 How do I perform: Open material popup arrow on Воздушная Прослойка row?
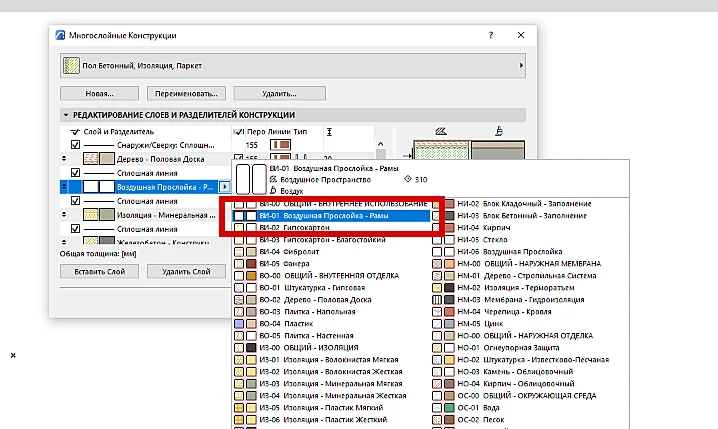(224, 187)
